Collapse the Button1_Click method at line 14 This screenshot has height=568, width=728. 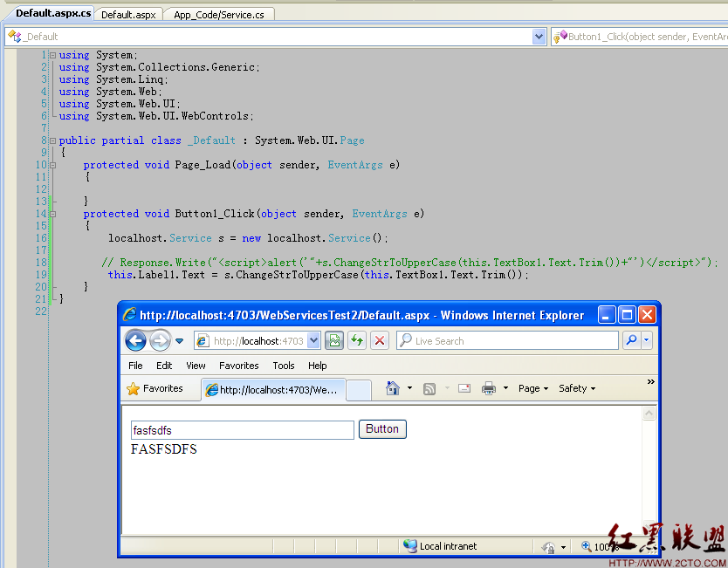pos(53,214)
